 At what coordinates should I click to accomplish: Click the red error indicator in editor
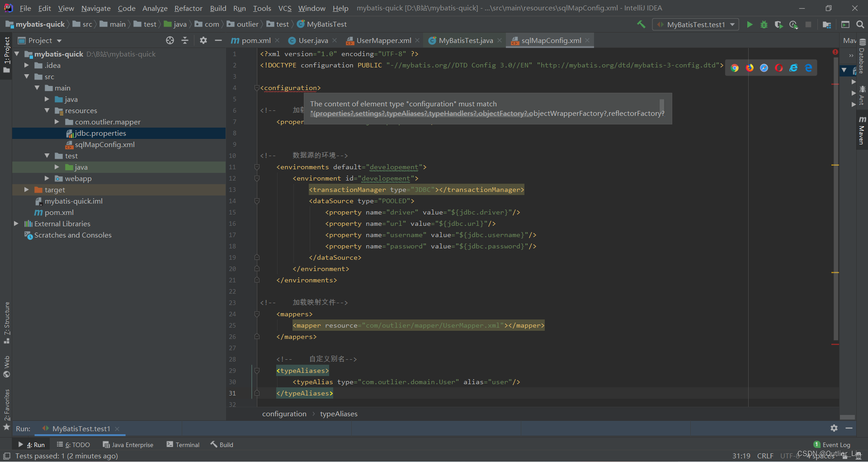coord(835,52)
